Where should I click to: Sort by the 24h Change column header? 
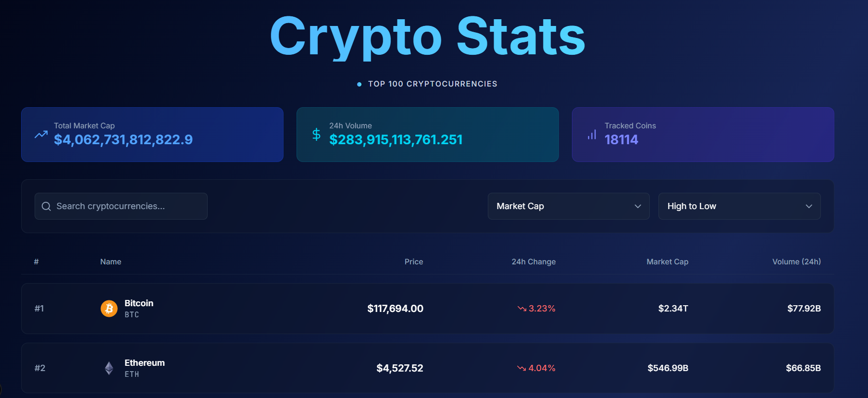pos(533,261)
